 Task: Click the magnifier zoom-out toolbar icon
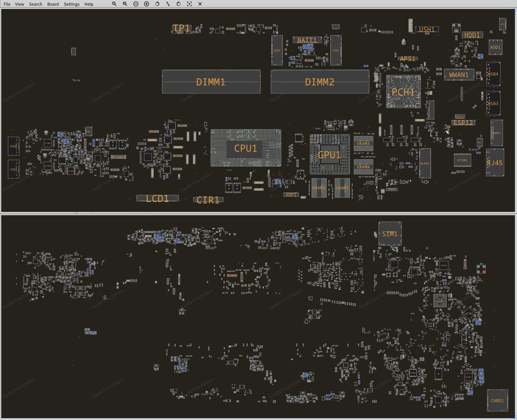point(114,4)
